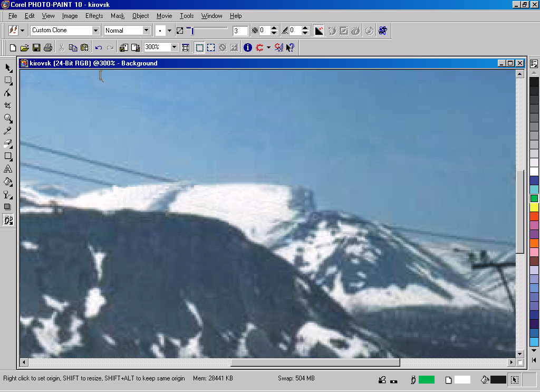Expand clone tool type flyout arrow

(x=22, y=31)
